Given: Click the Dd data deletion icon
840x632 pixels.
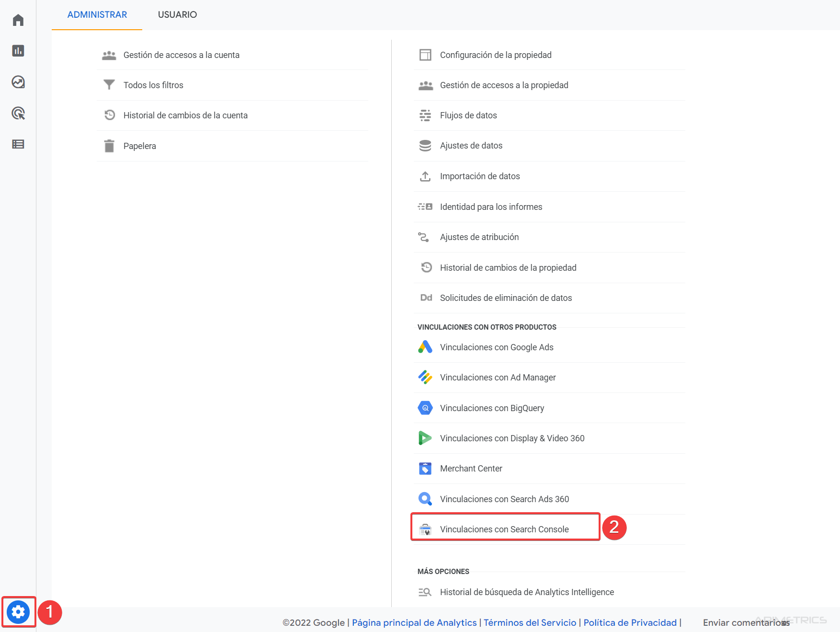Looking at the screenshot, I should click(x=426, y=298).
